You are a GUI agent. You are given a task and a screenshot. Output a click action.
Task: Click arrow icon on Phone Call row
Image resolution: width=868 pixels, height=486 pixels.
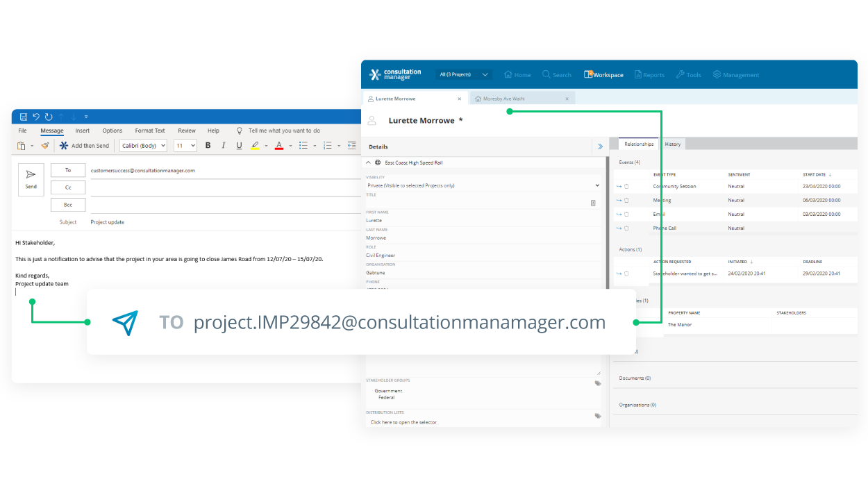click(619, 228)
